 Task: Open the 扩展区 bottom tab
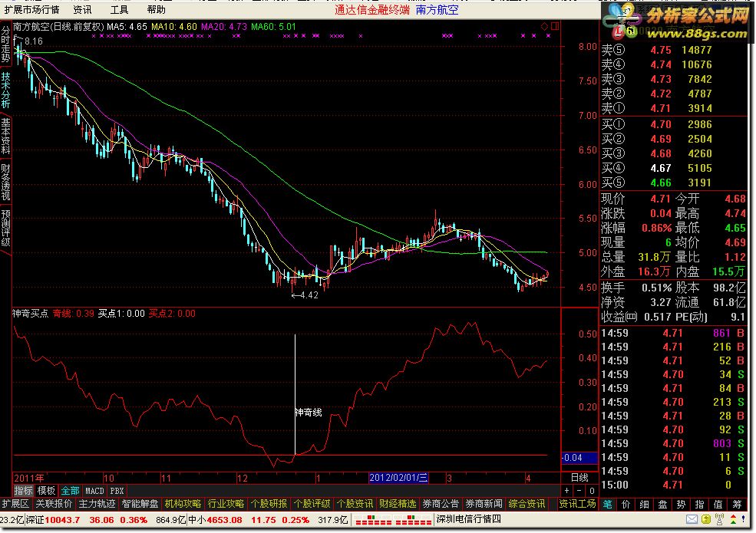(15, 504)
